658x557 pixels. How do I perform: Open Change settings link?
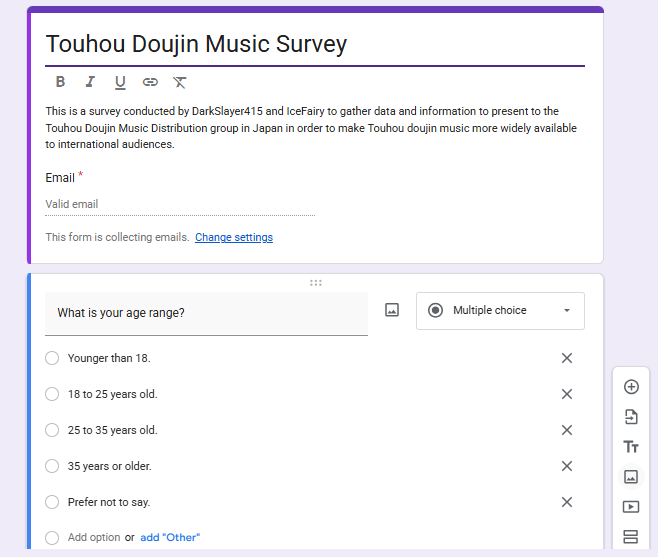pyautogui.click(x=234, y=237)
